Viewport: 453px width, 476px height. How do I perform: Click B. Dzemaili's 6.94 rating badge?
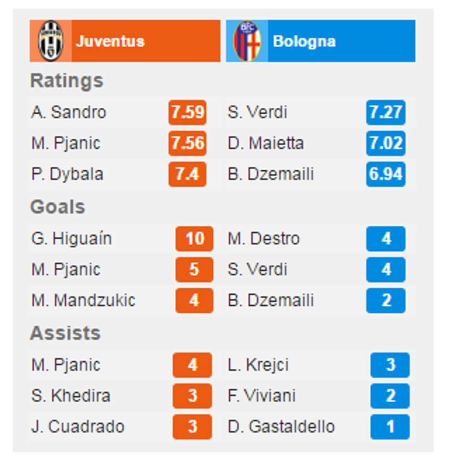click(385, 174)
